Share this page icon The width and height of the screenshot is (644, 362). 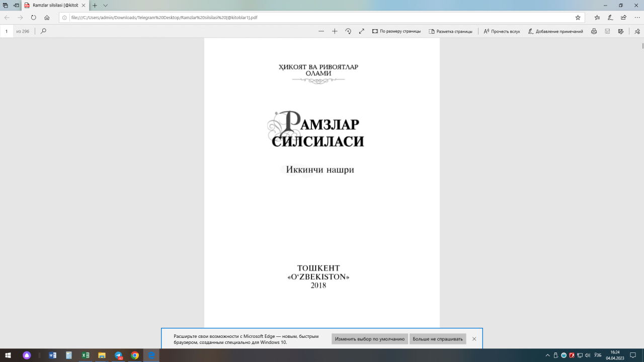pos(623,17)
